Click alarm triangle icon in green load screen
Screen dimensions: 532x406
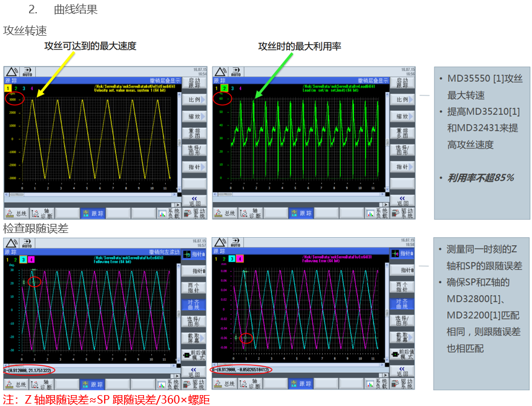220,72
